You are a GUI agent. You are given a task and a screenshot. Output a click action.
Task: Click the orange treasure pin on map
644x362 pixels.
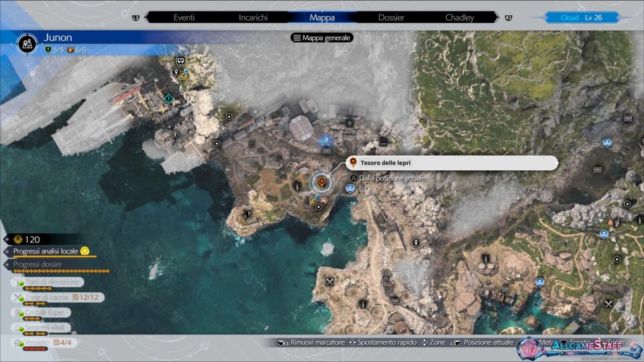322,182
